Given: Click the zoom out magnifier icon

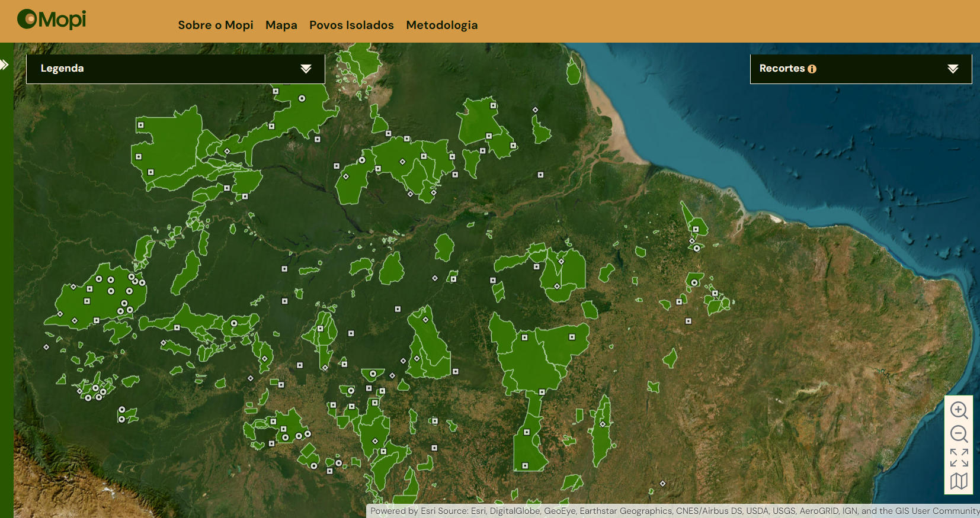Looking at the screenshot, I should pos(958,434).
